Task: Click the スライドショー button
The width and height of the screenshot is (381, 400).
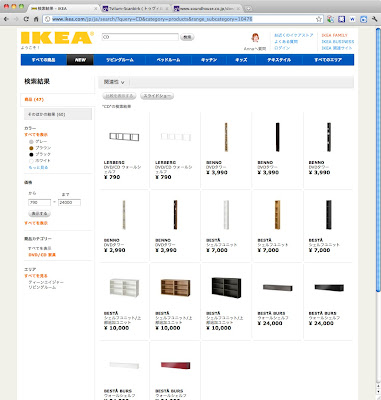Action: click(157, 96)
